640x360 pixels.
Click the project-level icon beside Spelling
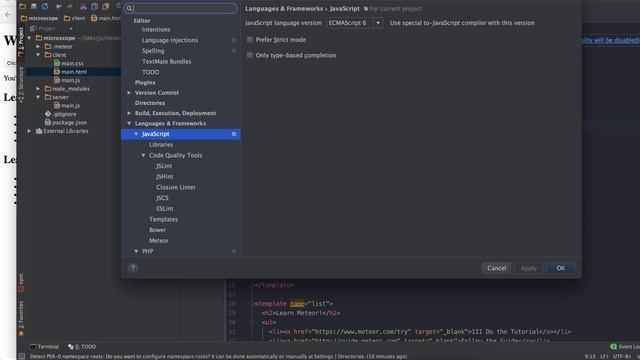(x=234, y=51)
